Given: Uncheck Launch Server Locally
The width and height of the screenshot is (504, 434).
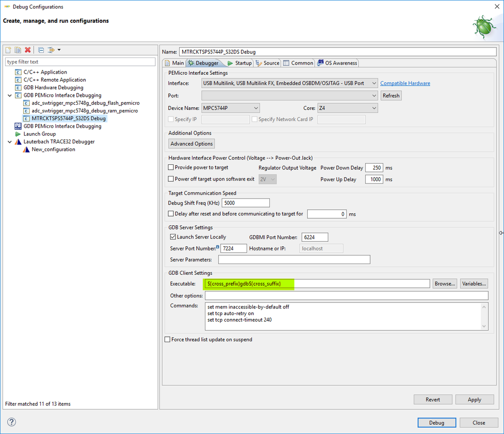Looking at the screenshot, I should [173, 237].
